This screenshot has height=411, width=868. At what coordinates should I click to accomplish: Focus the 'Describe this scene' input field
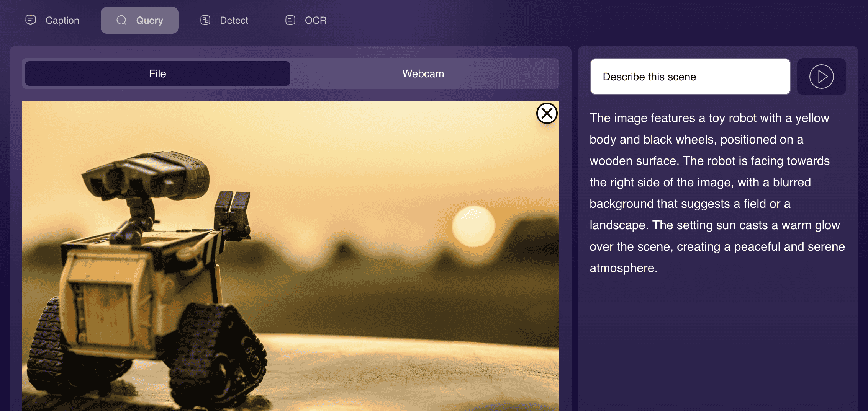[690, 77]
